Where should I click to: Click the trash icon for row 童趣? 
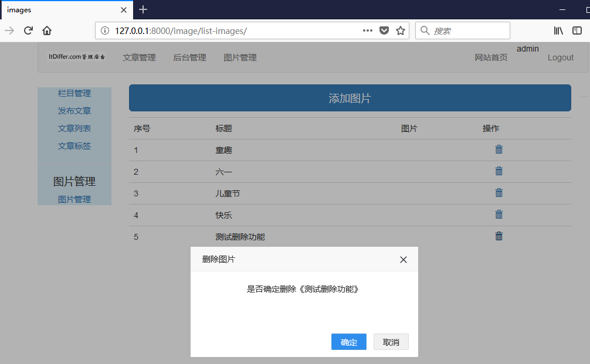[499, 149]
